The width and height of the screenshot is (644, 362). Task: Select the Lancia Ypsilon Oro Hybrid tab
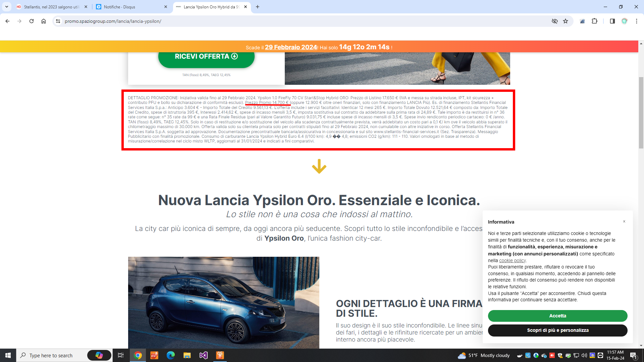[211, 7]
